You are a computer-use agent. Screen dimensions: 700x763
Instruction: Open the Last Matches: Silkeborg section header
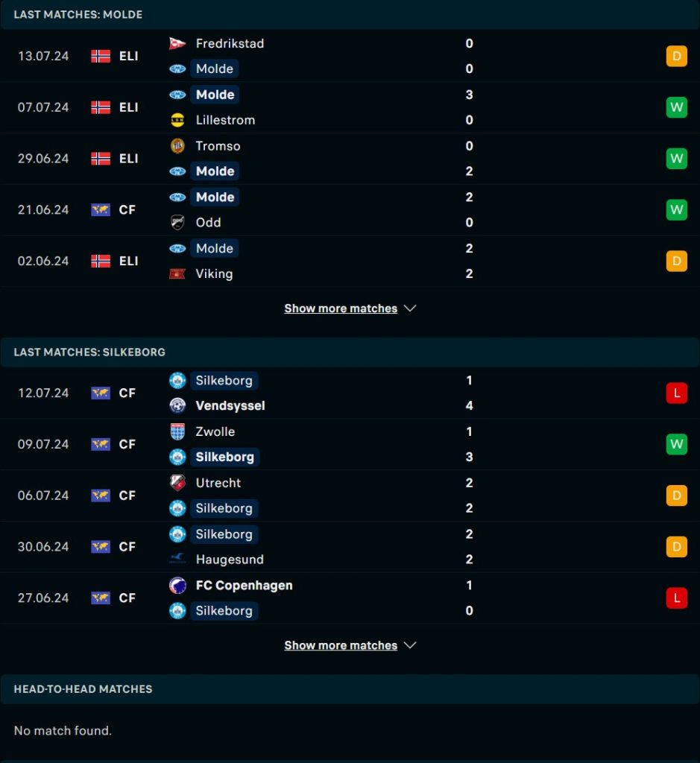click(x=350, y=352)
